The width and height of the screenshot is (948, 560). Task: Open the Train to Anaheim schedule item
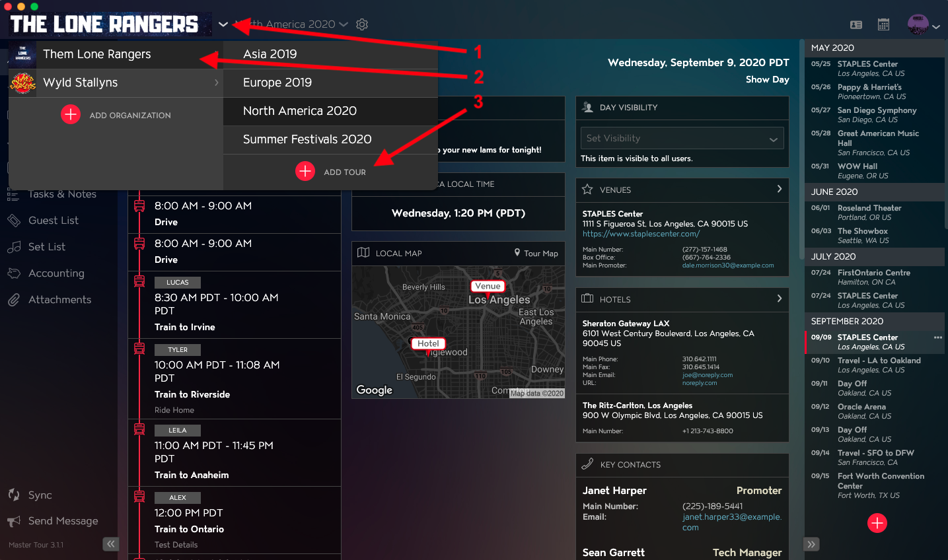[235, 453]
